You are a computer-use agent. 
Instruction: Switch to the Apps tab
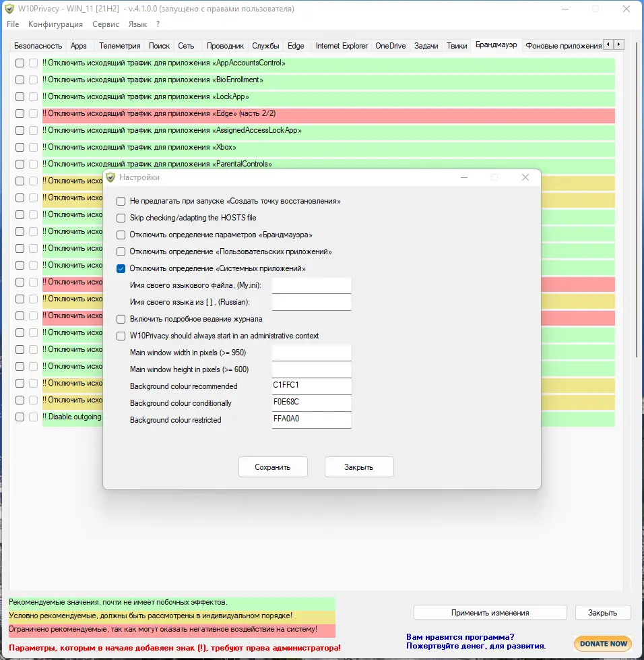[79, 46]
